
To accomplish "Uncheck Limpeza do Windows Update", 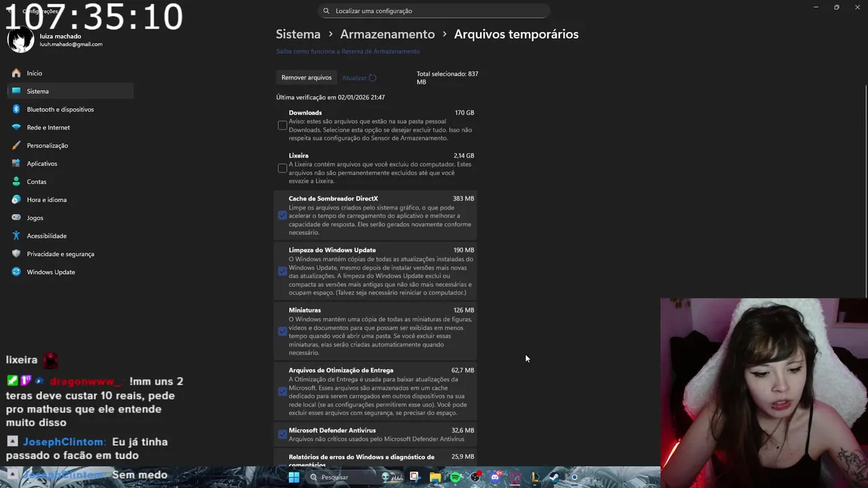I will coord(282,271).
